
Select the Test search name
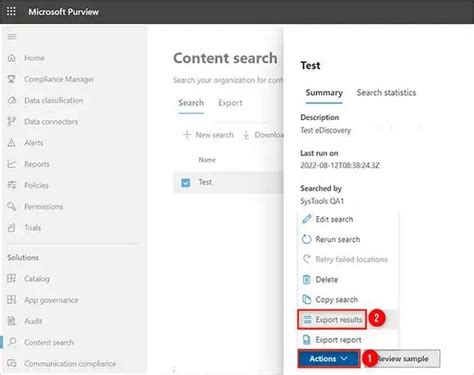[x=205, y=182]
